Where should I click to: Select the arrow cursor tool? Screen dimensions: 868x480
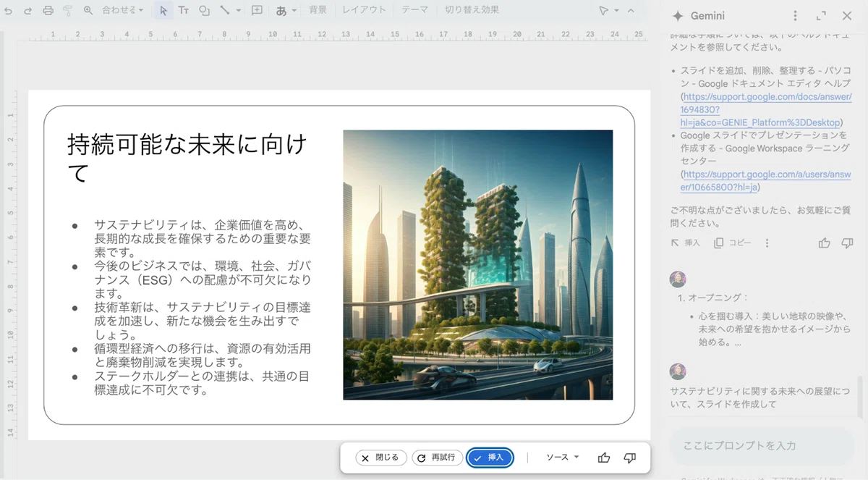coord(163,11)
